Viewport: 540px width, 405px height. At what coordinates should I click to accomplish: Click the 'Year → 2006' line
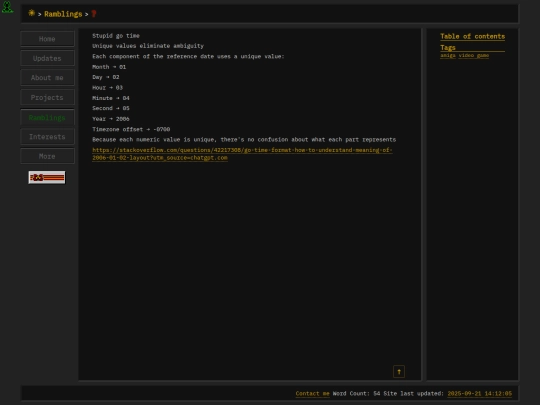pyautogui.click(x=111, y=119)
